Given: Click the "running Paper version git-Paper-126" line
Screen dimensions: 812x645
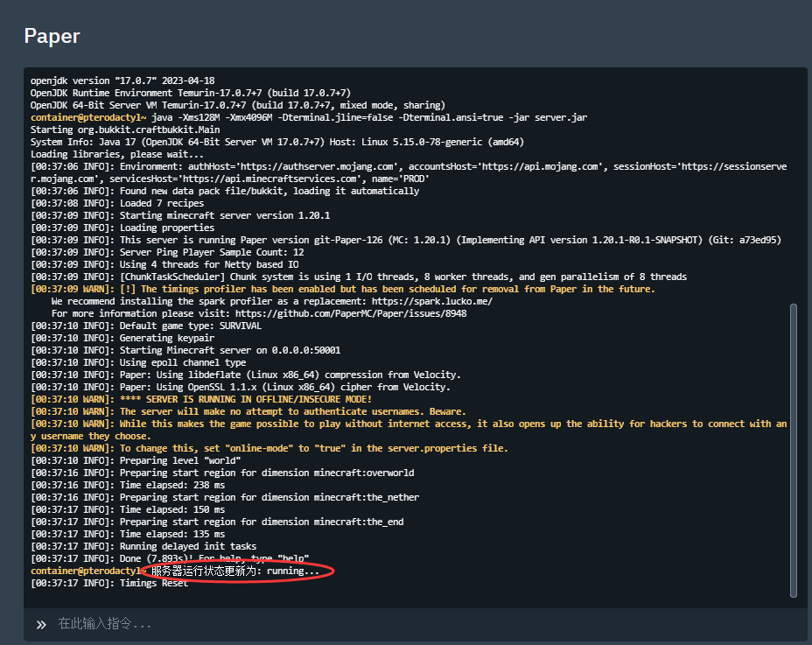Looking at the screenshot, I should 405,240.
